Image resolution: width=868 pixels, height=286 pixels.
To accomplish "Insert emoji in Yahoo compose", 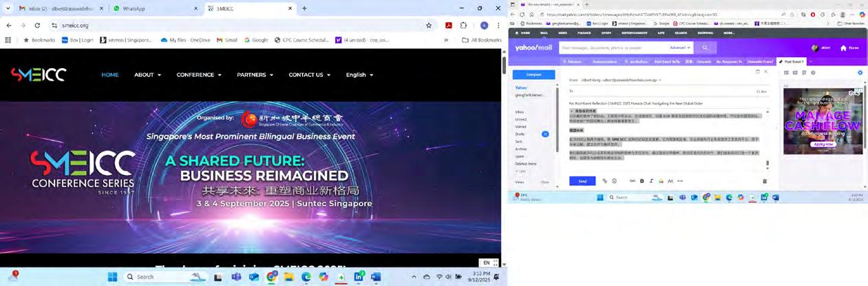I will pyautogui.click(x=614, y=181).
